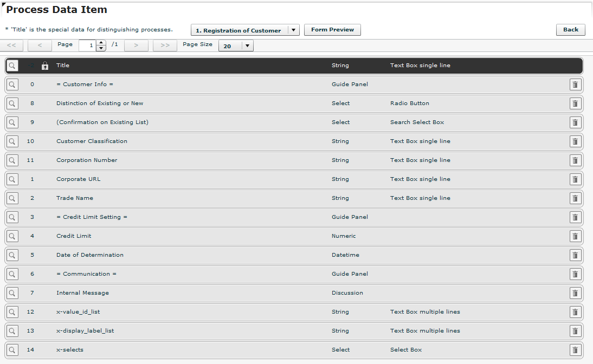Image resolution: width=593 pixels, height=364 pixels.
Task: Delete the Date of Determination item
Action: tap(575, 255)
